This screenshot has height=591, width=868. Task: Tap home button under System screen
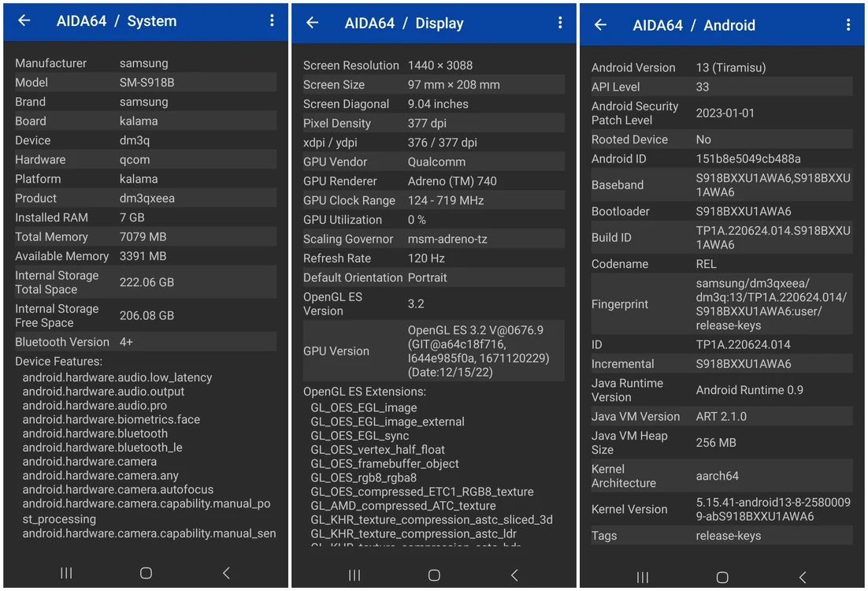[146, 574]
